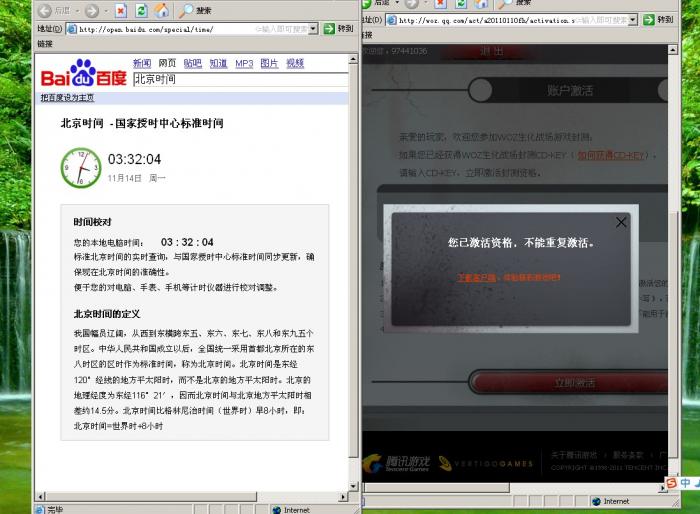
Task: Click Back arrow in Baidu browser window
Action: 45,10
